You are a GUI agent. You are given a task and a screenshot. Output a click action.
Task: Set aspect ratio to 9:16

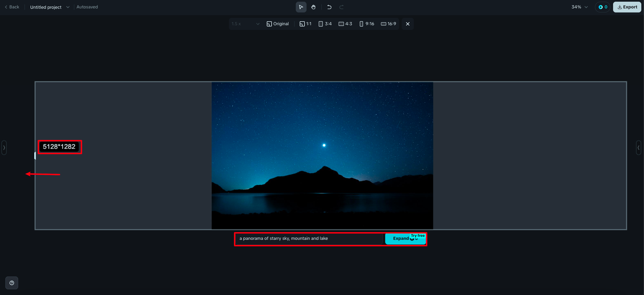[x=367, y=24]
